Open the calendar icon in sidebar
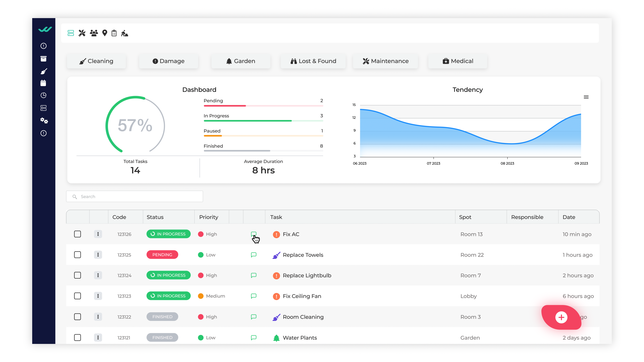The width and height of the screenshot is (644, 362). pyautogui.click(x=43, y=83)
